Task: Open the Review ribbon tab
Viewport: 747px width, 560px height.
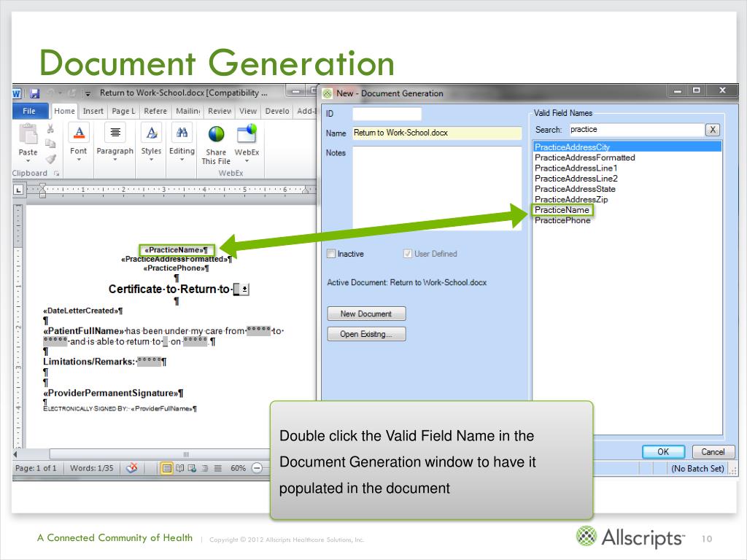Action: point(220,111)
